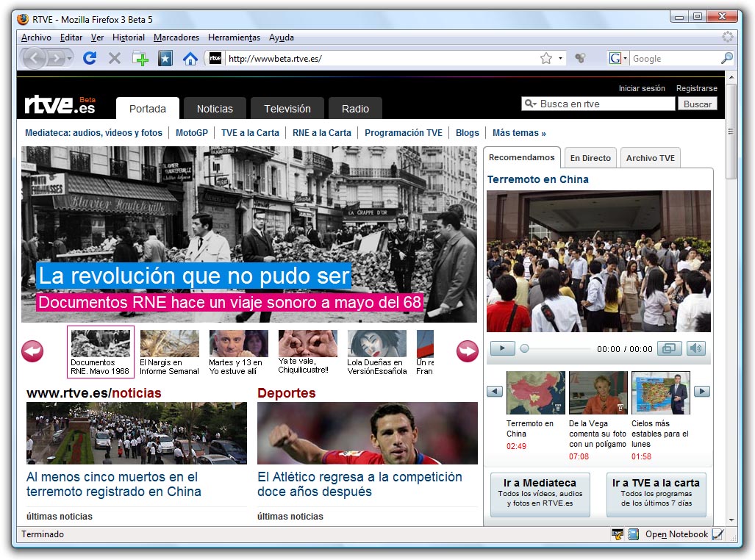Select El Nargis en Informe Semanal thumbnail
Screen dimensions: 755x560
coord(169,353)
